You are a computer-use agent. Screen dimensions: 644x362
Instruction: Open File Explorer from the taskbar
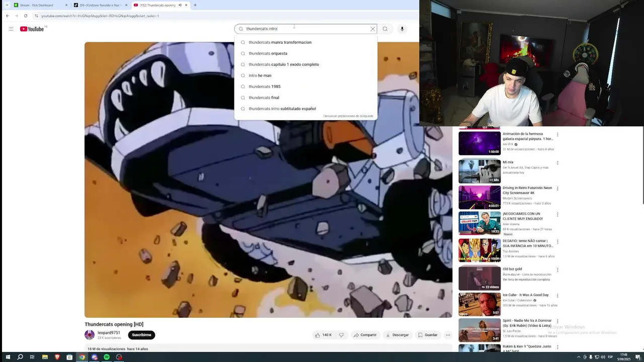pos(45,357)
